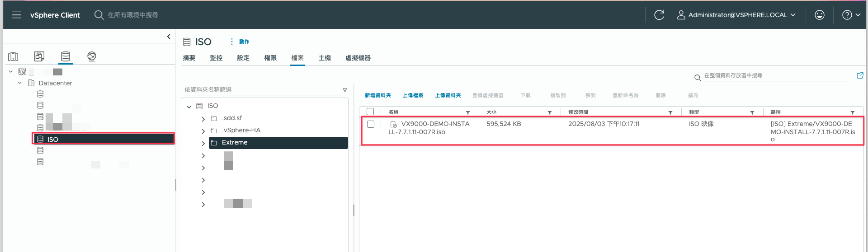Screen dimensions: 868x252
Task: Select the .sdd.sf folder
Action: pos(232,118)
